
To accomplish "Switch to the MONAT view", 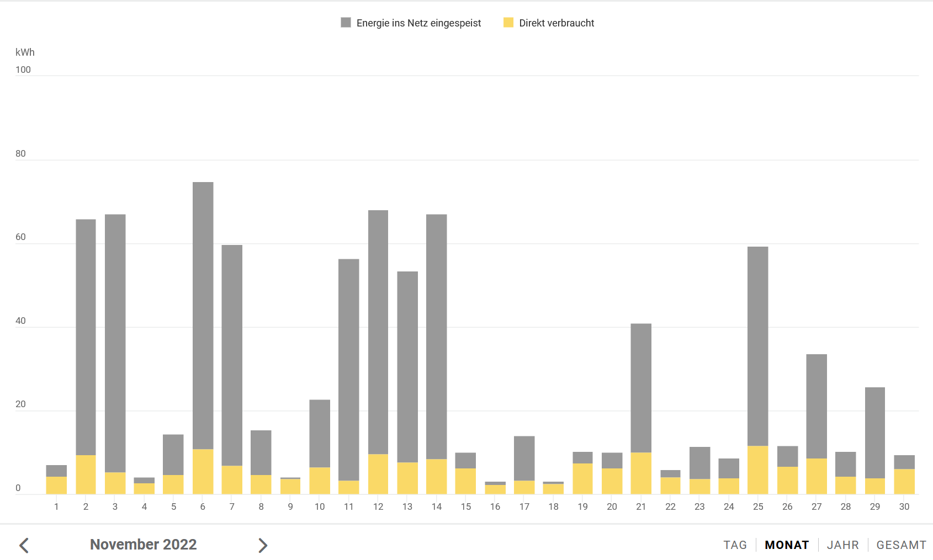I will click(787, 545).
